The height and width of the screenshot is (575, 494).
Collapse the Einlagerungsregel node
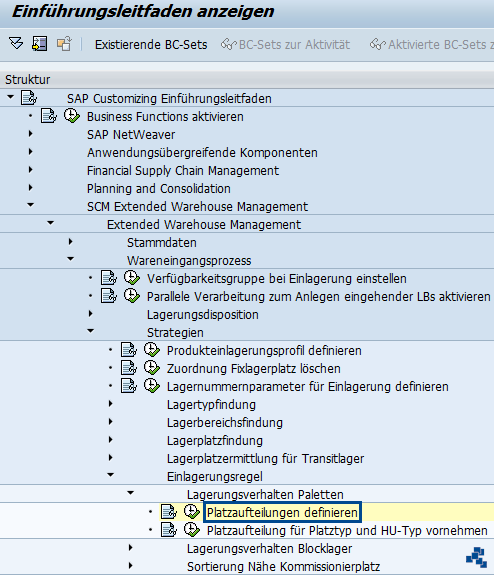(x=110, y=475)
